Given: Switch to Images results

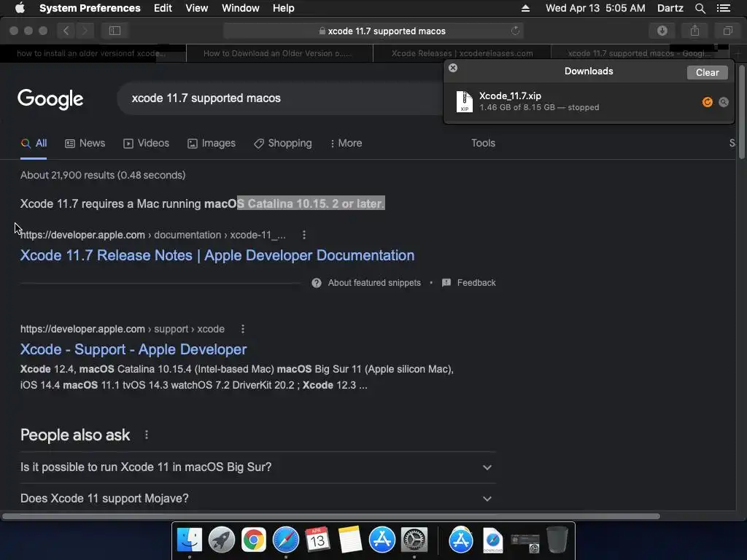Looking at the screenshot, I should 212,143.
